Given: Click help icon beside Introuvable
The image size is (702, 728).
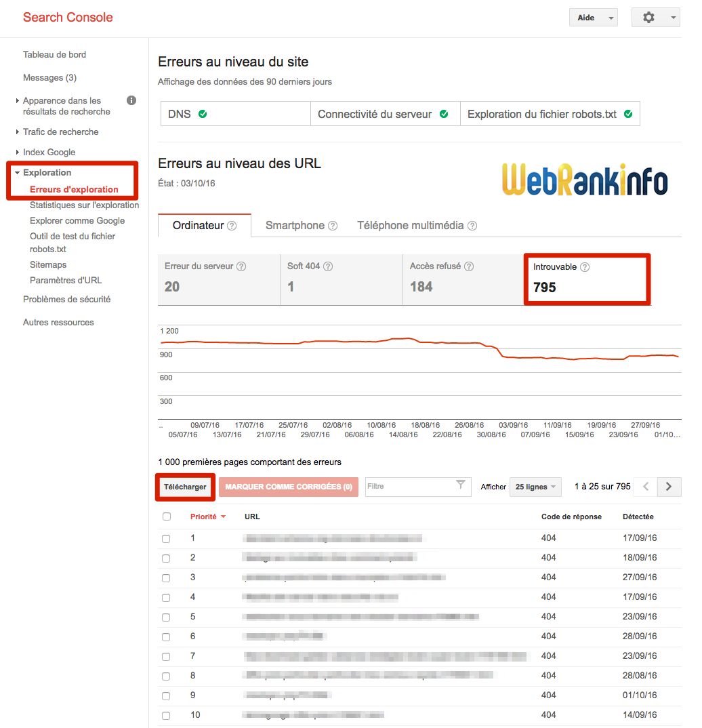Looking at the screenshot, I should (x=585, y=267).
